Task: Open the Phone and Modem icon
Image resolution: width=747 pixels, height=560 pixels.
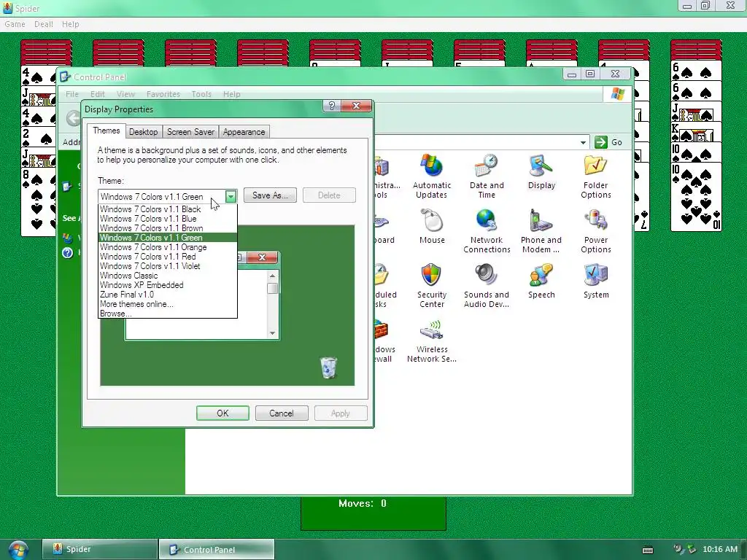Action: [541, 231]
